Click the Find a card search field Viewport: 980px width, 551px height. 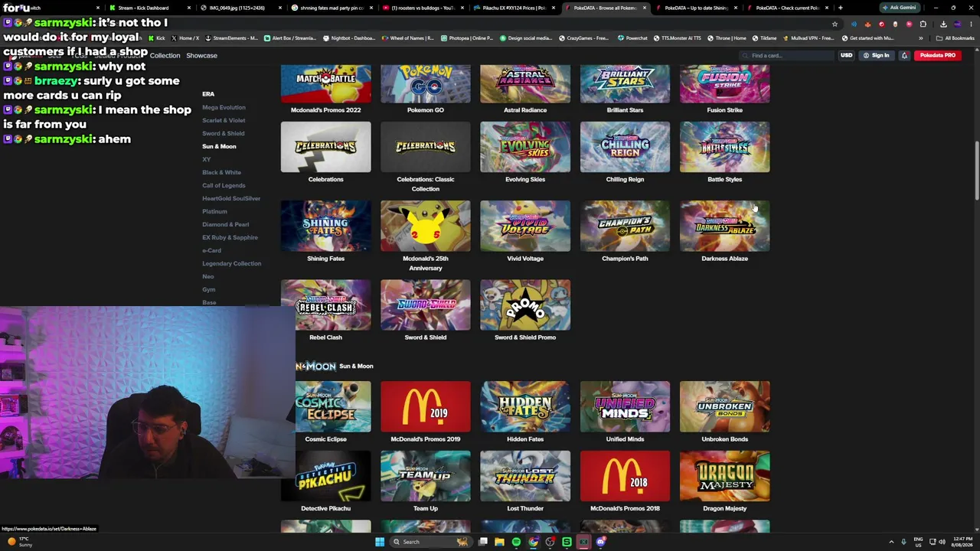click(788, 55)
